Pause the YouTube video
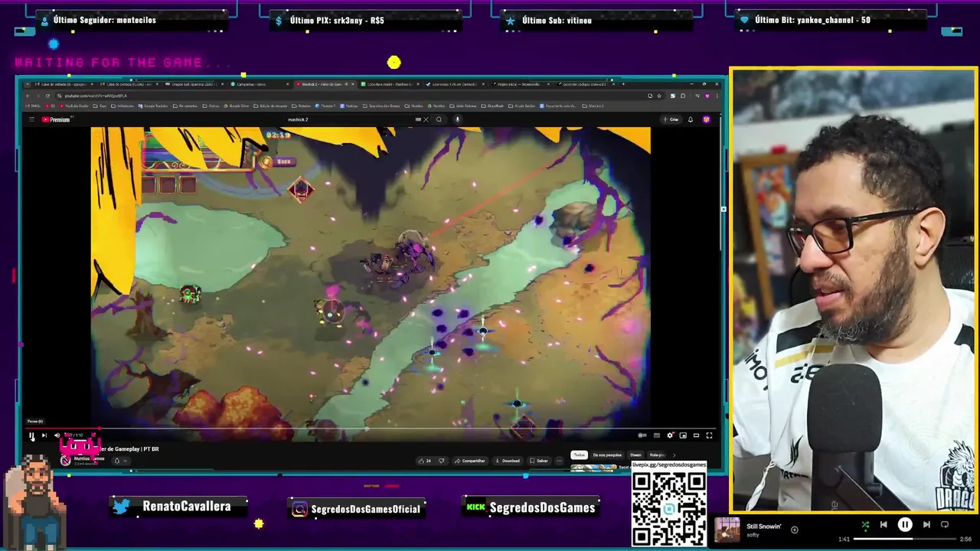The image size is (980, 551). (31, 435)
